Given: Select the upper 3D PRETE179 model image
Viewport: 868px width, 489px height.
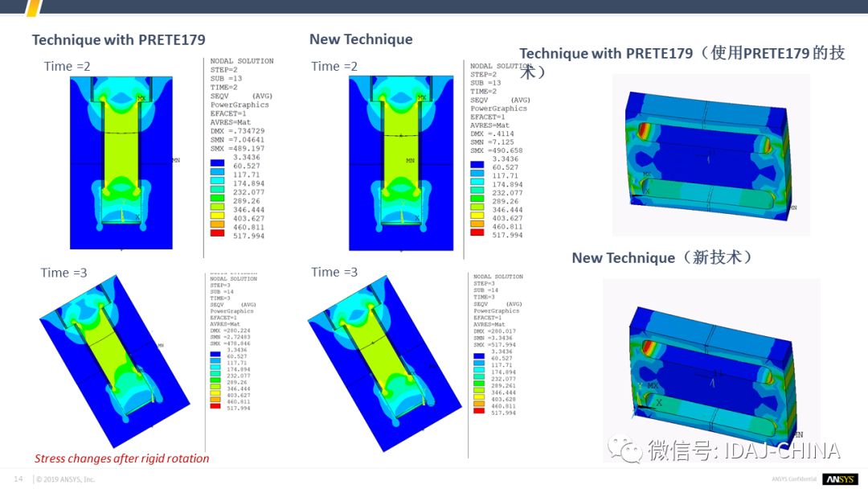Looking at the screenshot, I should 710,155.
